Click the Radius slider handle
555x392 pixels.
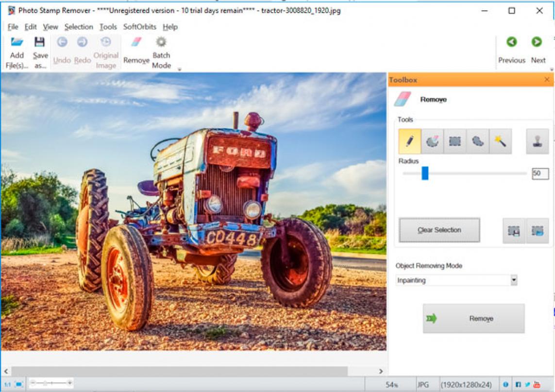coord(425,173)
